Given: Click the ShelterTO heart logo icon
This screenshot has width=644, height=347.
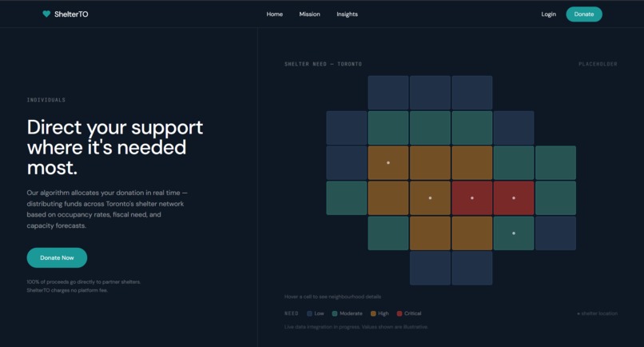Looking at the screenshot, I should coord(46,14).
